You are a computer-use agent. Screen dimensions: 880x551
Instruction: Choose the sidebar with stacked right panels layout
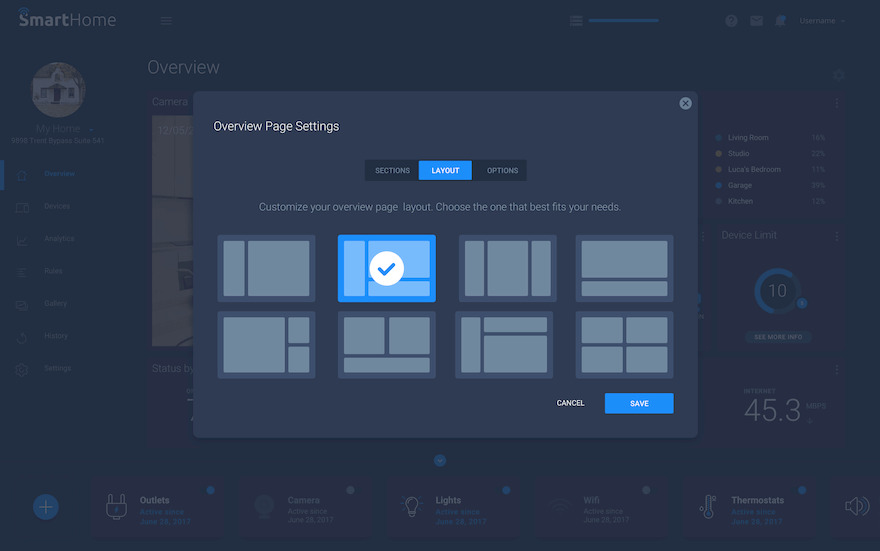tap(504, 345)
